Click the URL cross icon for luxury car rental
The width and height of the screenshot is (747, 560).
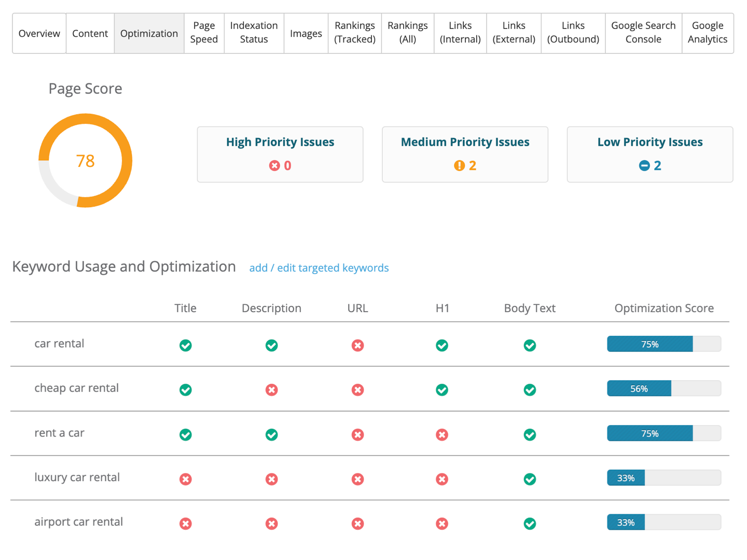(357, 479)
